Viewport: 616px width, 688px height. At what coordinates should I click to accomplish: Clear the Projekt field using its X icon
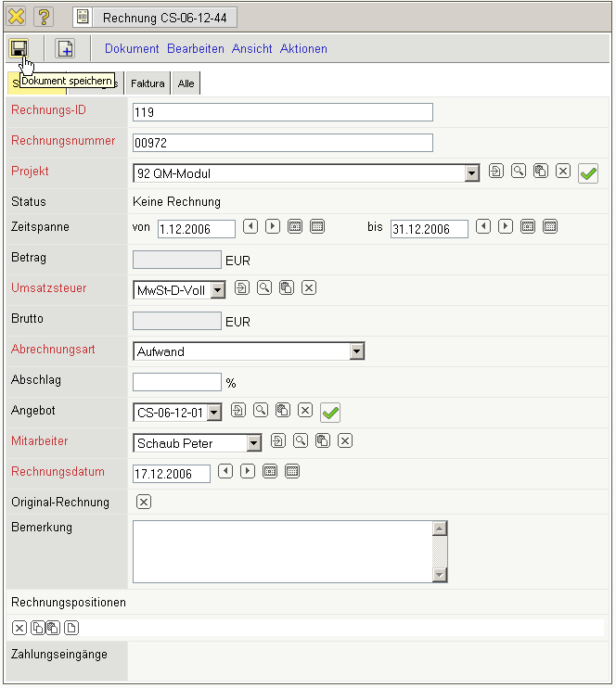[562, 172]
